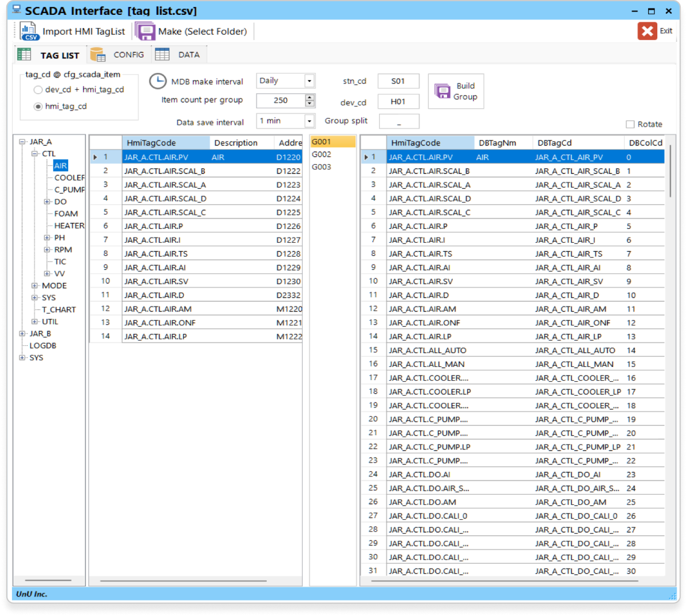The height and width of the screenshot is (616, 687).
Task: Select the hmi_tag_cd radio option
Action: pyautogui.click(x=38, y=106)
